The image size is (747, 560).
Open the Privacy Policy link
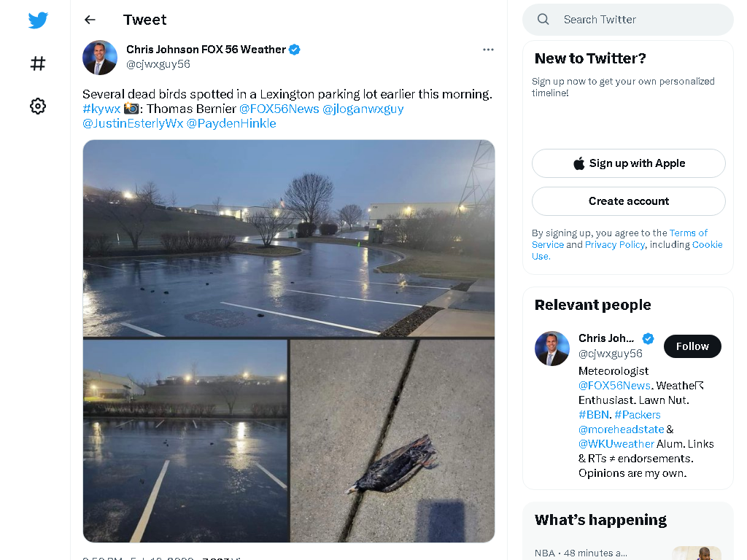coord(614,244)
